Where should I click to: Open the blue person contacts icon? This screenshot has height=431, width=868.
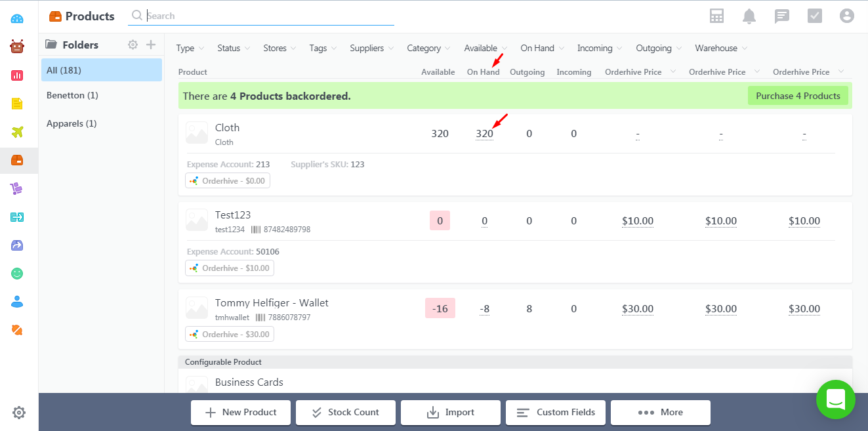click(x=18, y=302)
